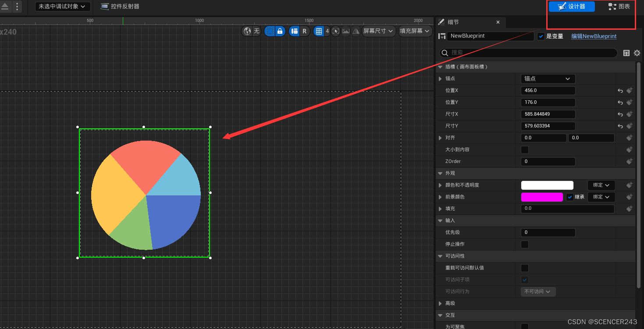Toggle grid snapping icon
This screenshot has width=644, height=329.
point(319,31)
